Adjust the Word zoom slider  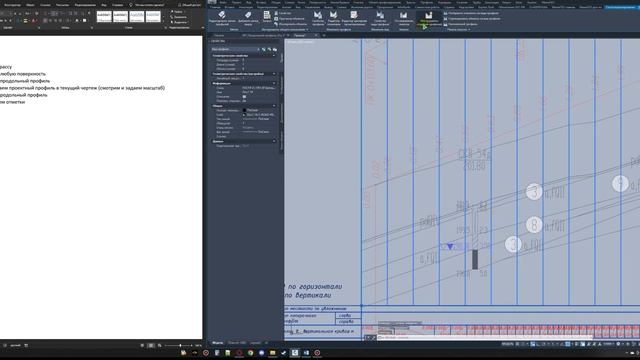pyautogui.click(x=180, y=345)
